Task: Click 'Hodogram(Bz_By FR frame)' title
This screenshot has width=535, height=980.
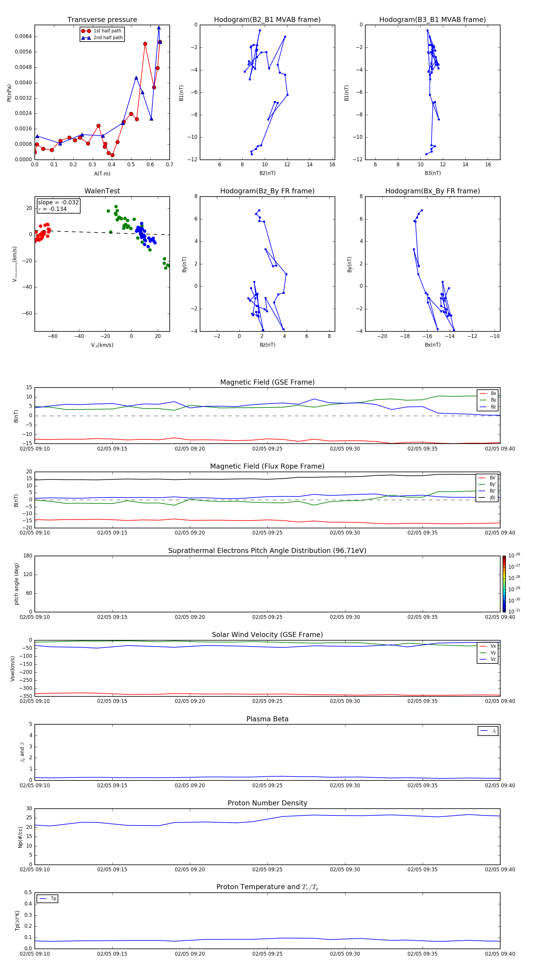Action: click(267, 191)
